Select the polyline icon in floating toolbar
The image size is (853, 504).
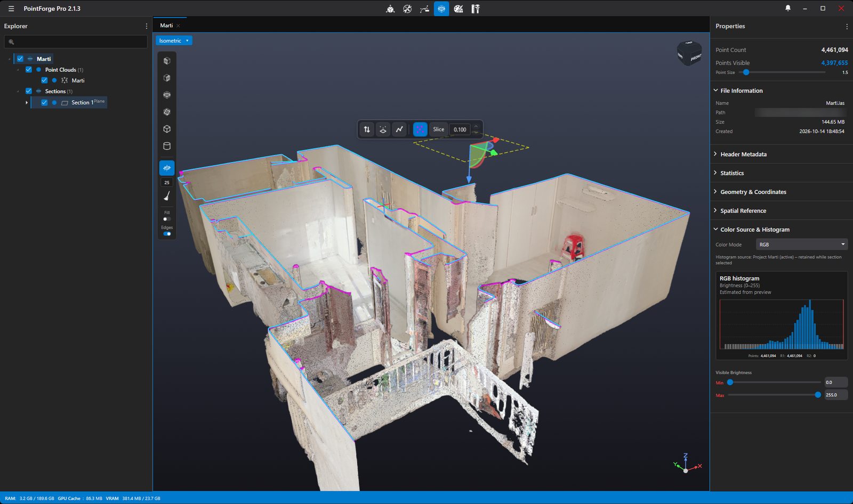pos(399,129)
